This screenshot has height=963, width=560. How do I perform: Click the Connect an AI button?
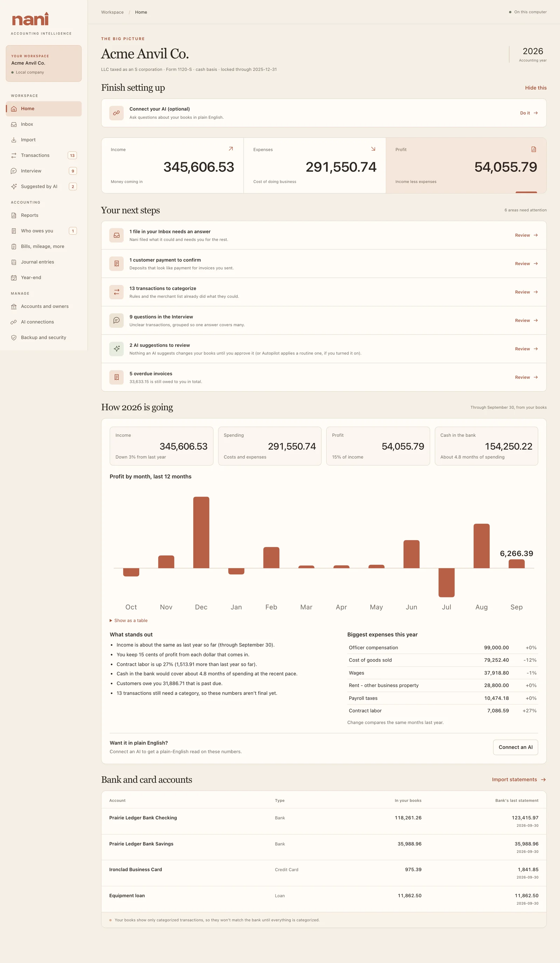pyautogui.click(x=515, y=748)
